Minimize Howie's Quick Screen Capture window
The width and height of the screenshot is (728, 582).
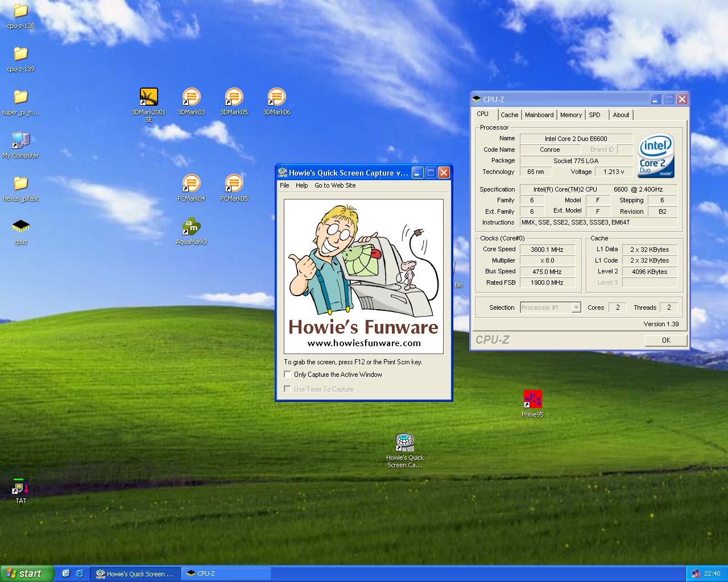[417, 173]
